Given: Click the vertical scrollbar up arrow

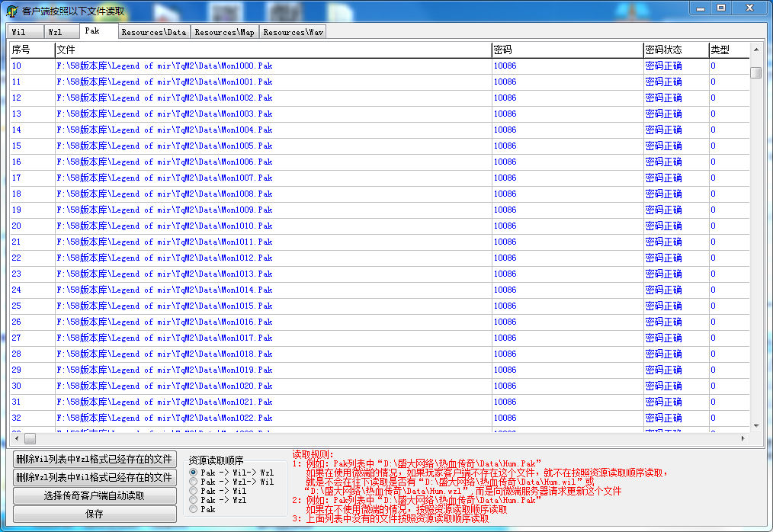Looking at the screenshot, I should pos(755,50).
